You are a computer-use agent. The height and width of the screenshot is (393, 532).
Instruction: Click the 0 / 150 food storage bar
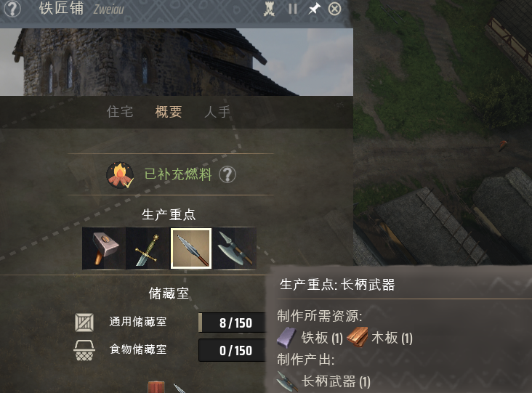pyautogui.click(x=232, y=350)
